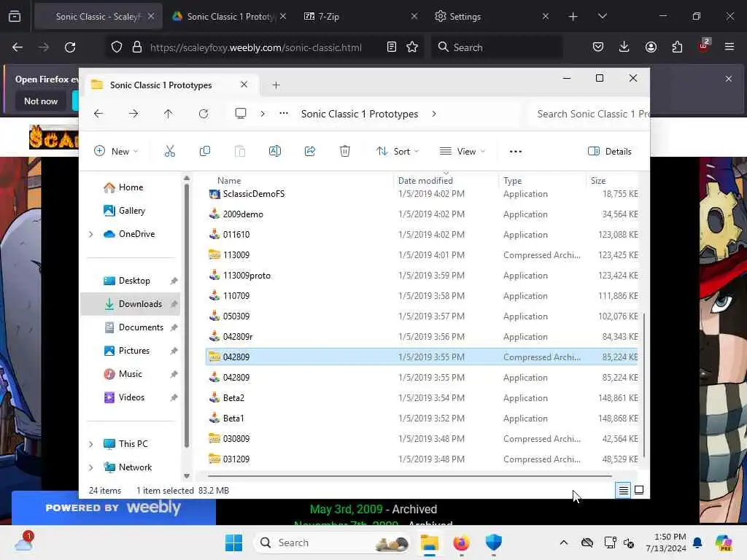Open Firefox application hamburger menu
Viewport: 747px width, 560px height.
[729, 47]
